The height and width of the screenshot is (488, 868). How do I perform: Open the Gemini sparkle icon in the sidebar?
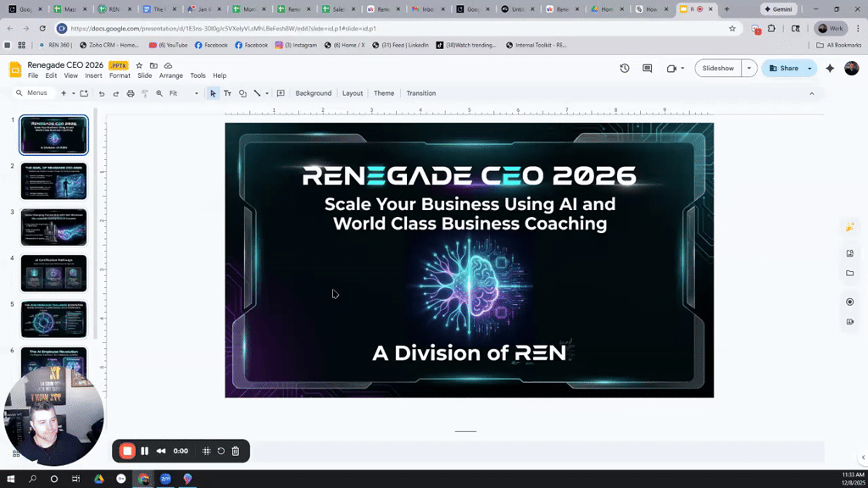pyautogui.click(x=850, y=226)
